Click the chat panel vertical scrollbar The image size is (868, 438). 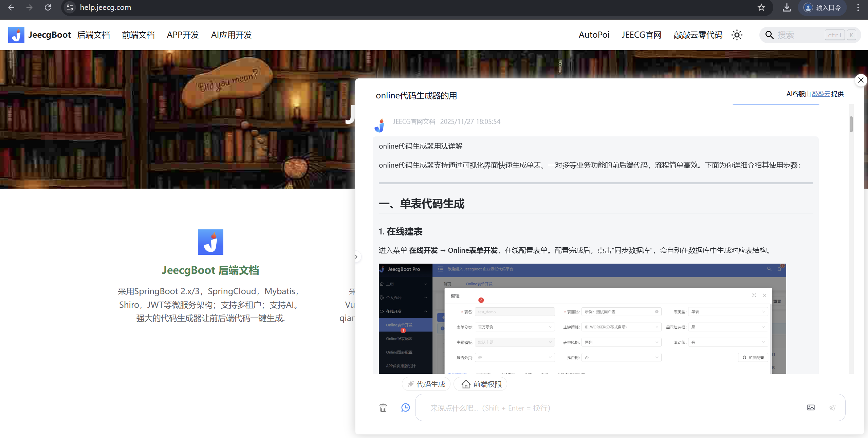tap(851, 125)
